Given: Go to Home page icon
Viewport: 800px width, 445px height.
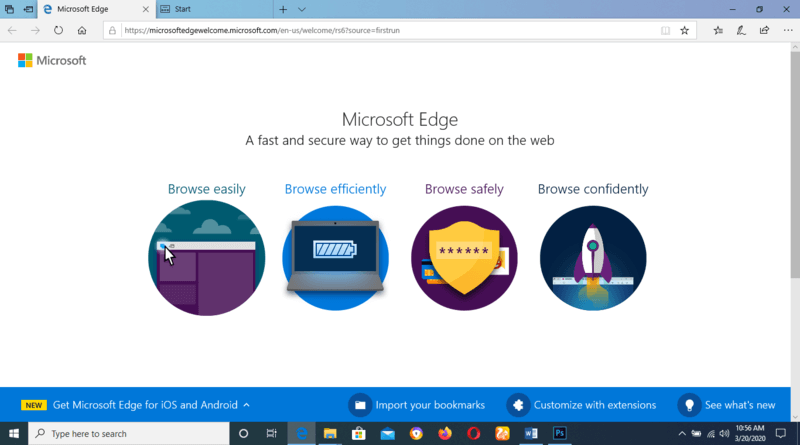Looking at the screenshot, I should pyautogui.click(x=82, y=30).
